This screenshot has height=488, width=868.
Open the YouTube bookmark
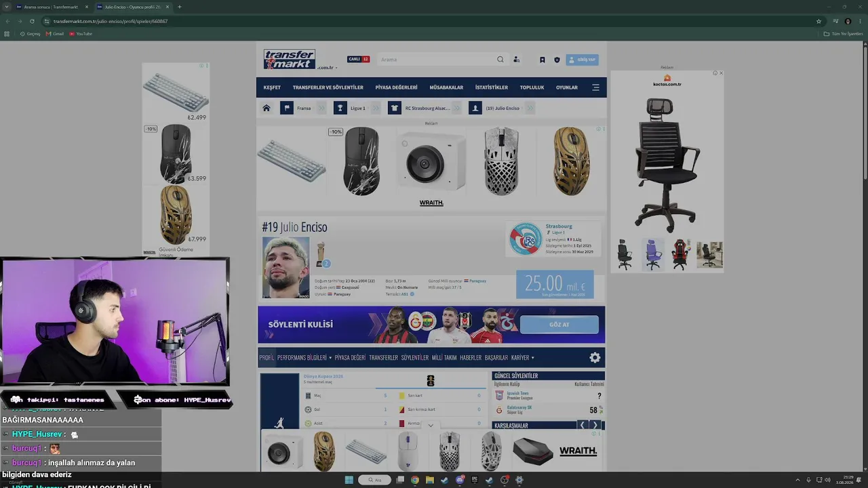click(81, 34)
